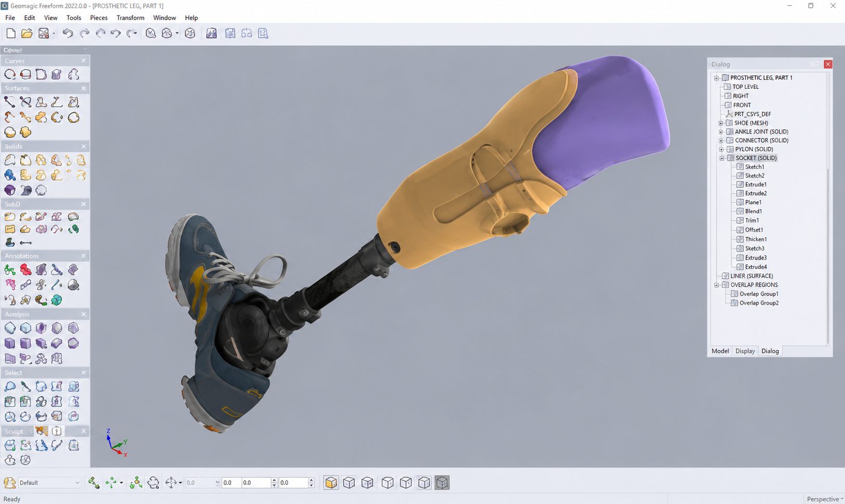Viewport: 845px width, 504px height.
Task: Click the clay icon beside Default dropdown
Action: click(9, 483)
